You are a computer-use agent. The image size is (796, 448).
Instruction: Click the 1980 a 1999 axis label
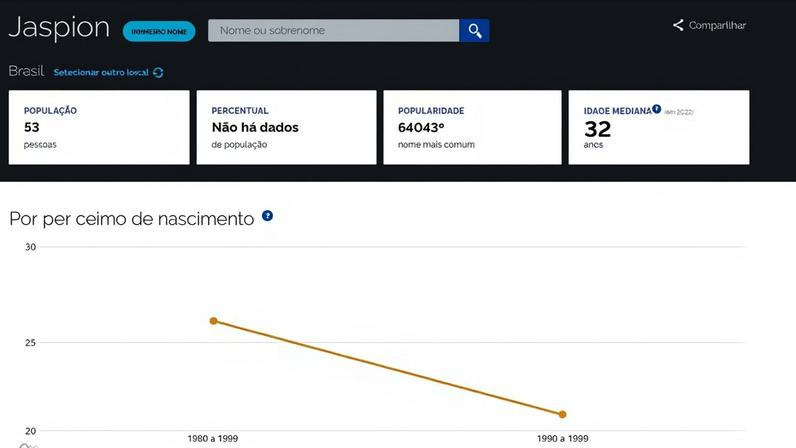(213, 438)
